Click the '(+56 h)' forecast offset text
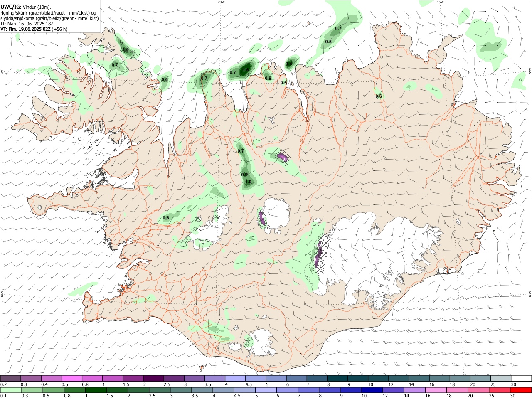The height and width of the screenshot is (399, 532). pos(60,29)
